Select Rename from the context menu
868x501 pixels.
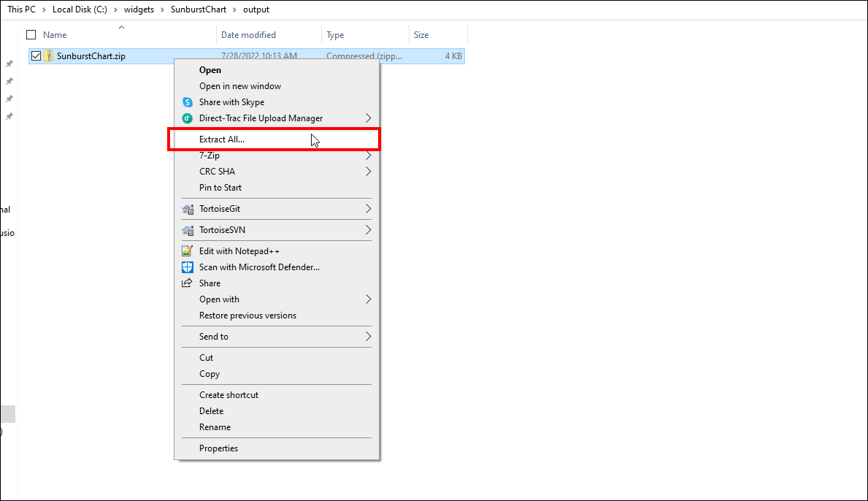click(277, 427)
